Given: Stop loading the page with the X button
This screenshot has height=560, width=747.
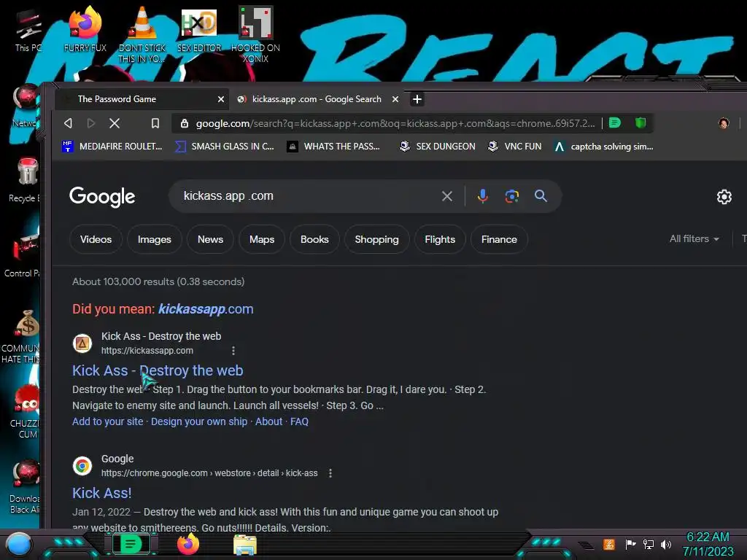Looking at the screenshot, I should 115,123.
